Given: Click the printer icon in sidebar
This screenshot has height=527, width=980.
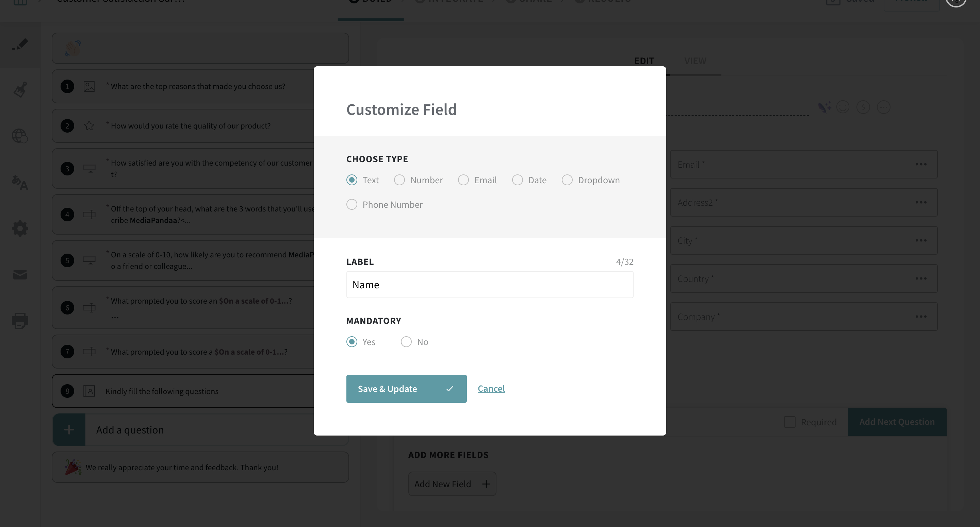Looking at the screenshot, I should point(20,321).
